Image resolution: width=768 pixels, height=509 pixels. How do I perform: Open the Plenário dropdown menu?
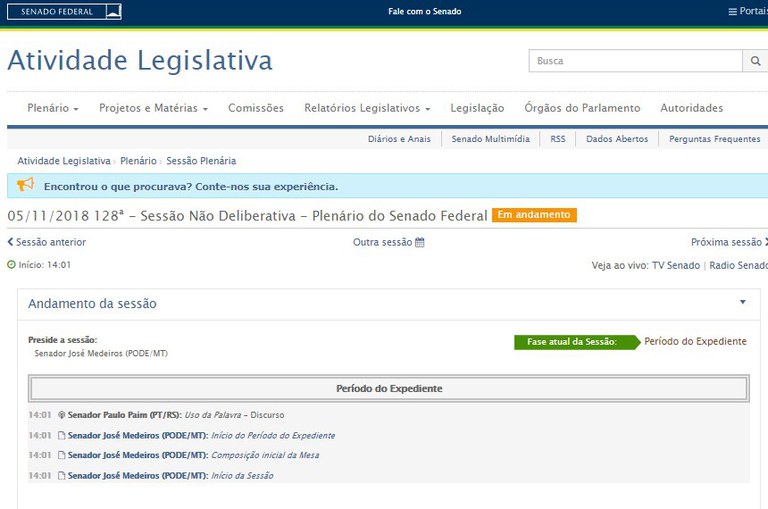tap(53, 108)
